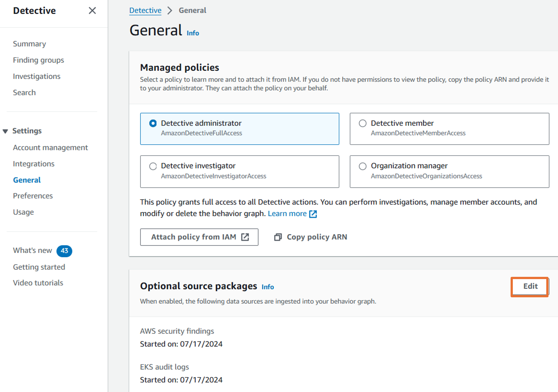Open Info link for Optional source packages

point(268,287)
